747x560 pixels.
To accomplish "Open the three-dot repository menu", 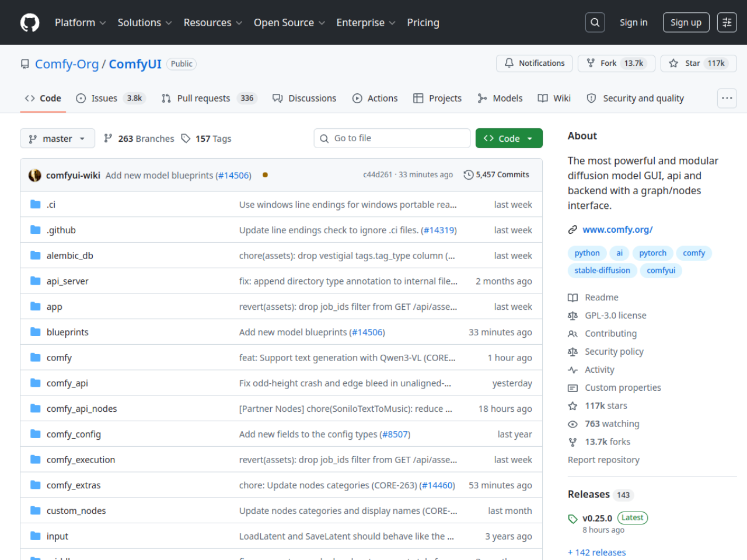I will click(x=727, y=98).
